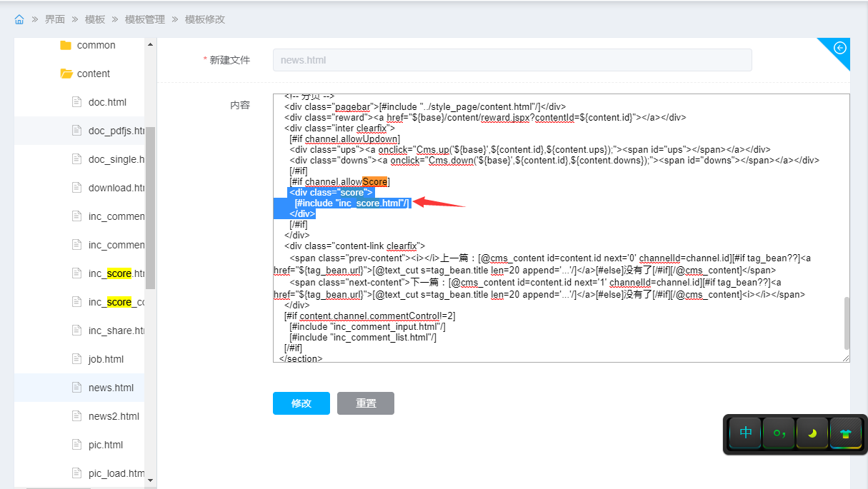
Task: Collapse the content folder
Action: [66, 74]
